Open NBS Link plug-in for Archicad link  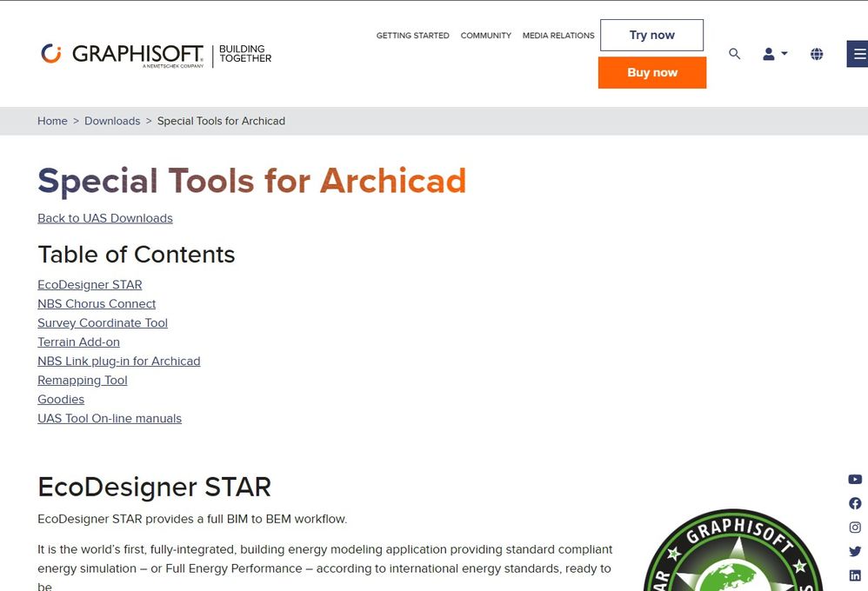pos(119,361)
